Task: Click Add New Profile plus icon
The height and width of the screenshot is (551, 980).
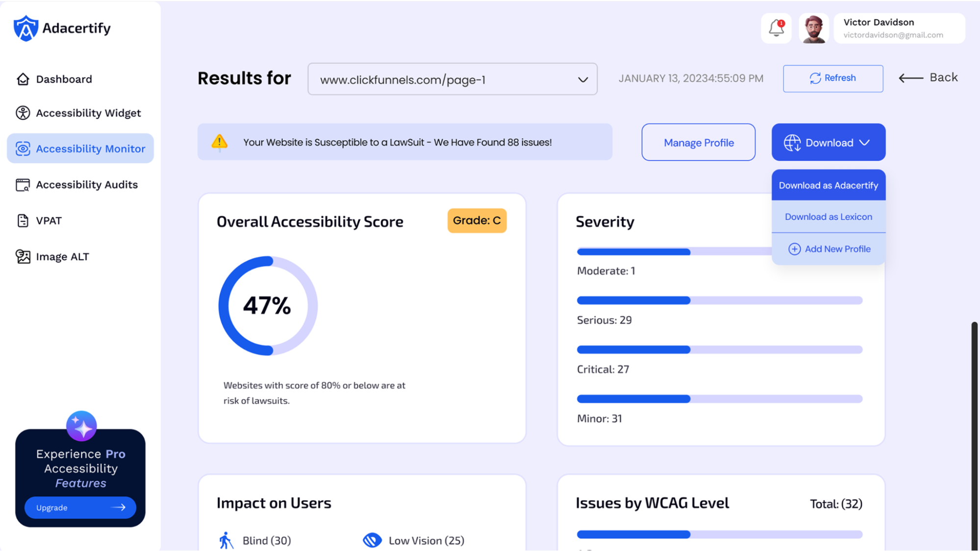Action: pos(794,249)
